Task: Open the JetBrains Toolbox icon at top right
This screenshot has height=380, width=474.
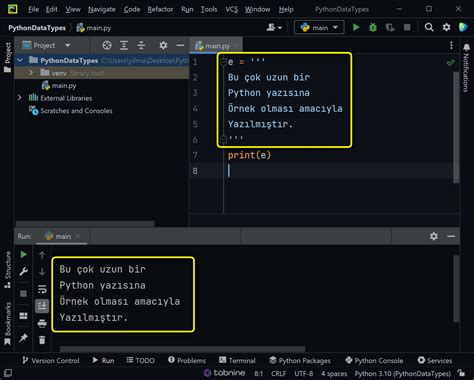Action: 463,27
